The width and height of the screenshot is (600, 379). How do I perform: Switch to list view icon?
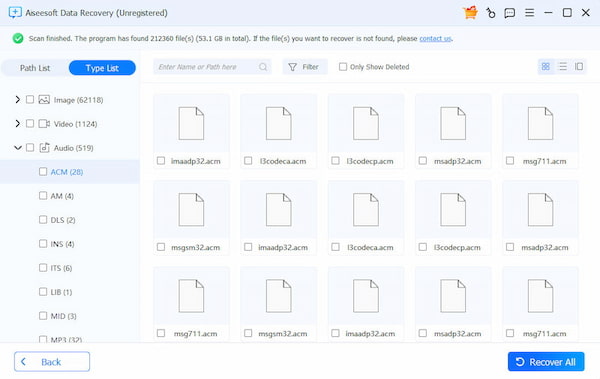563,67
